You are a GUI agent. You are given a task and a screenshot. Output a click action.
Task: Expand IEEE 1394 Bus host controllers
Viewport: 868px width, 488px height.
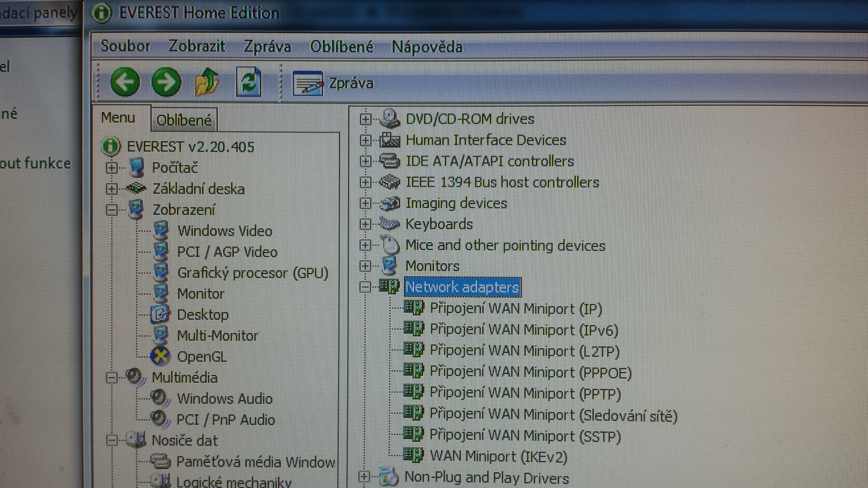365,182
